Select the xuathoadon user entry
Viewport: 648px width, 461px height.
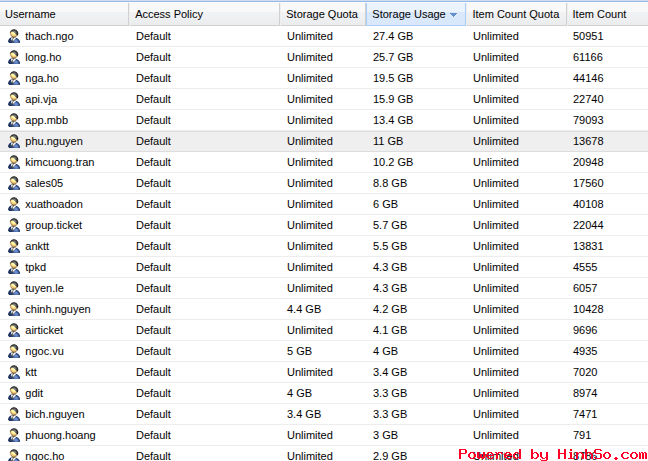[54, 204]
